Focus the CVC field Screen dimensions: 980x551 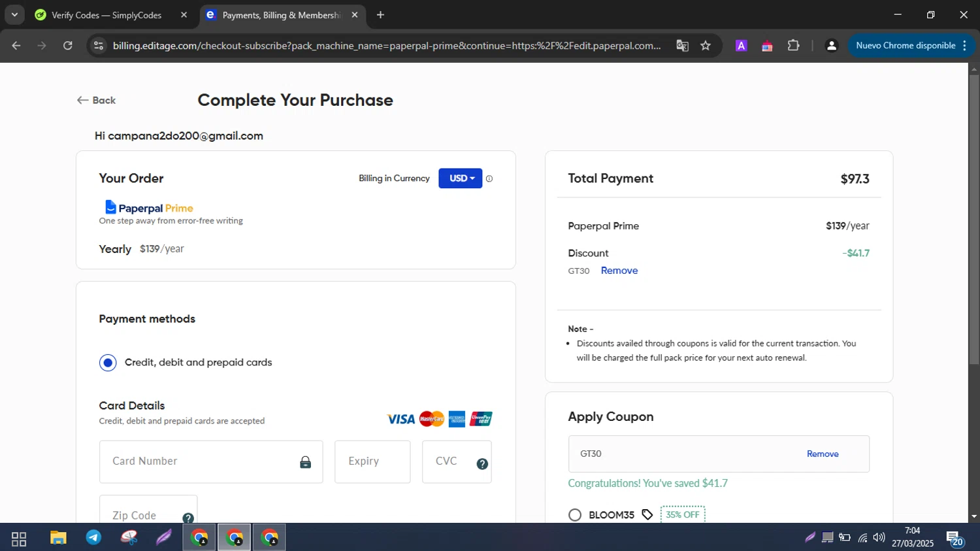[457, 462]
